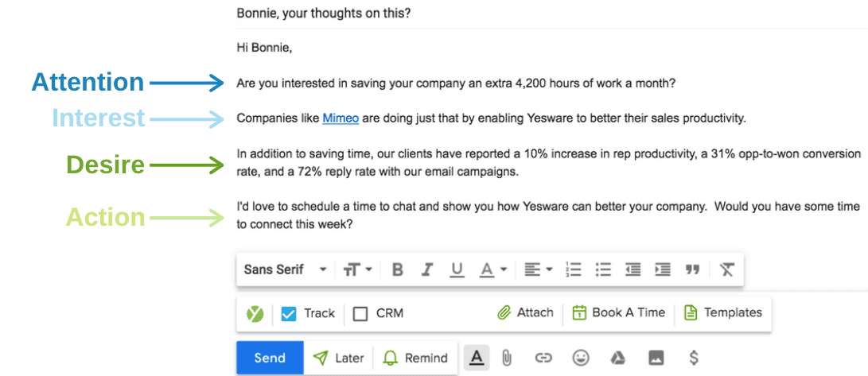Remove formatting from selected text

(x=726, y=269)
